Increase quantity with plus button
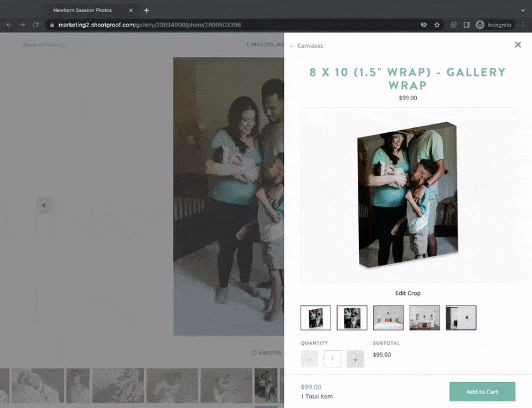Image resolution: width=532 pixels, height=408 pixels. (x=355, y=359)
